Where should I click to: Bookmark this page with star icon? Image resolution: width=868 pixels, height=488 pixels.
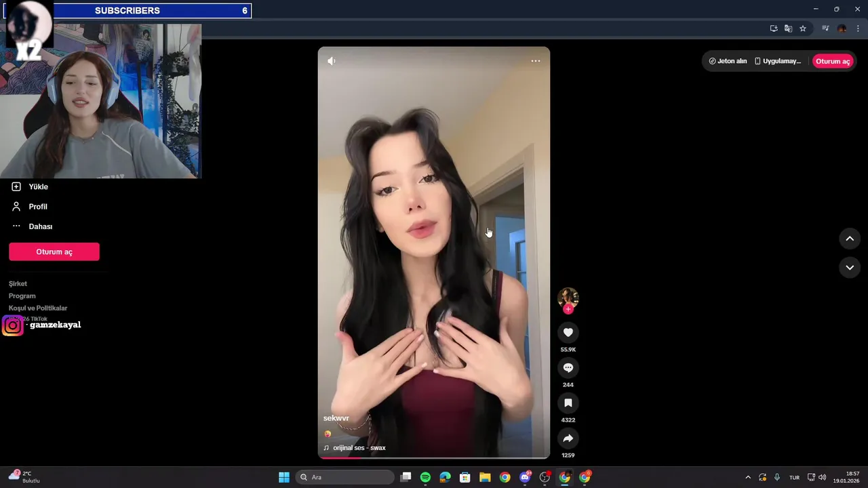click(x=803, y=28)
